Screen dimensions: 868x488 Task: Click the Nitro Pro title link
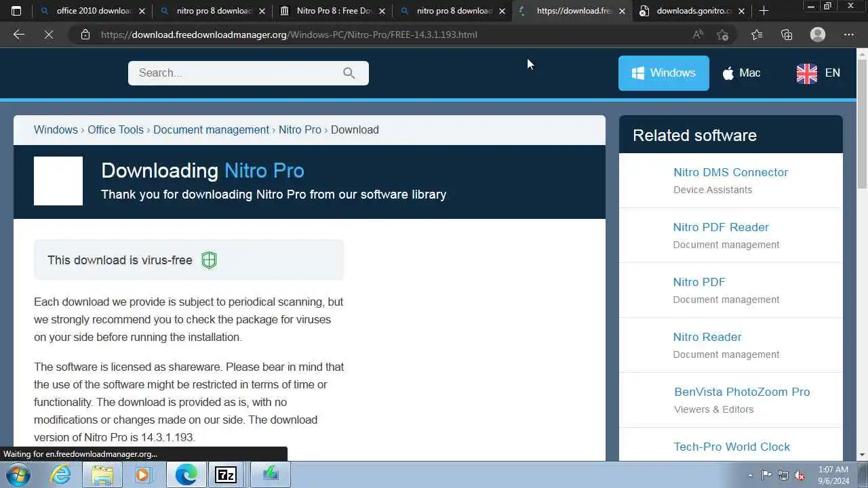tap(264, 171)
